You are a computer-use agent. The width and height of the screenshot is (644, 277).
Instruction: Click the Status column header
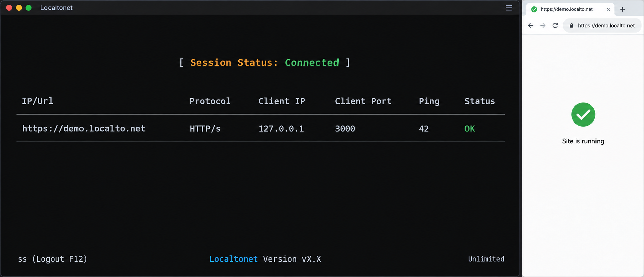click(x=480, y=101)
